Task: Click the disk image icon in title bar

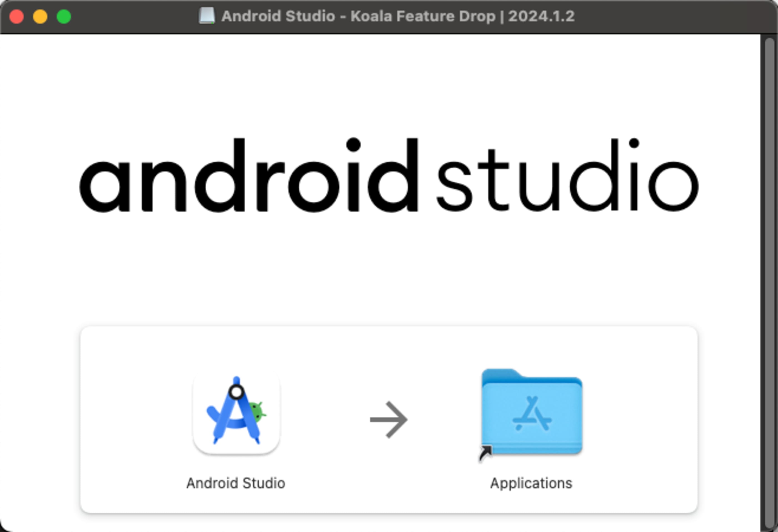Action: [206, 16]
